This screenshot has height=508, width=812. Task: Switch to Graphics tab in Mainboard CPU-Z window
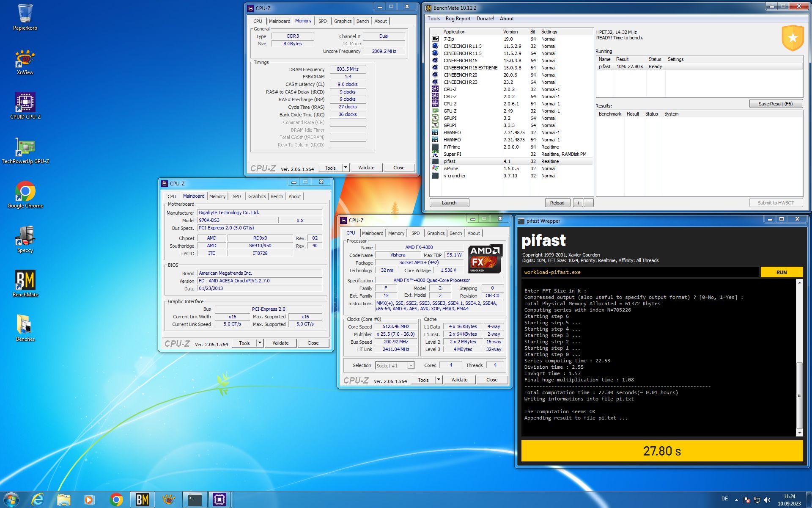tap(257, 196)
